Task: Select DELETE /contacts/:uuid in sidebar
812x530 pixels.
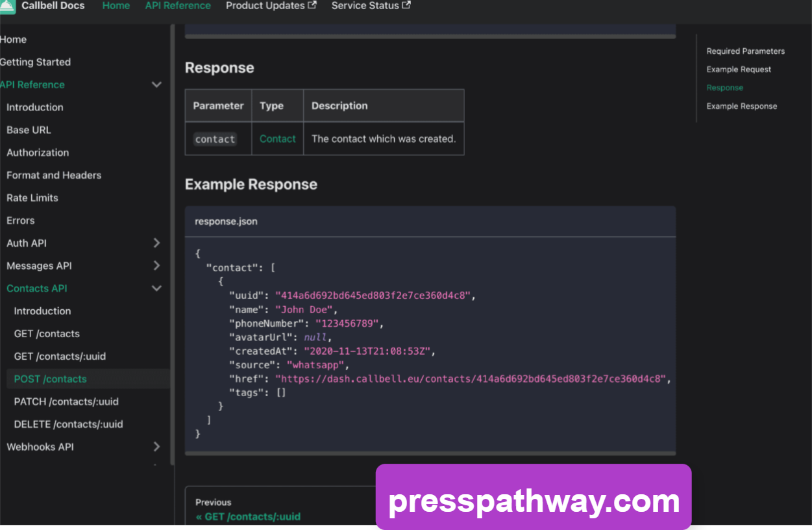Action: (68, 424)
